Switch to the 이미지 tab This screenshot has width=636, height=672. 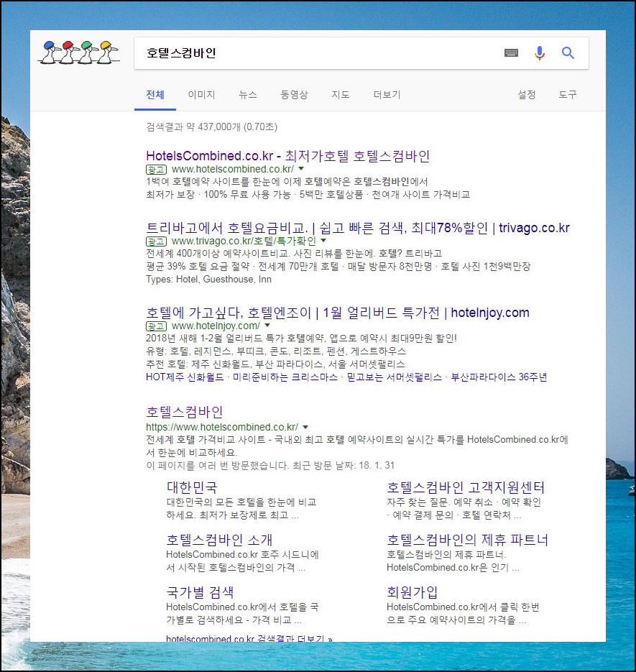pos(201,95)
